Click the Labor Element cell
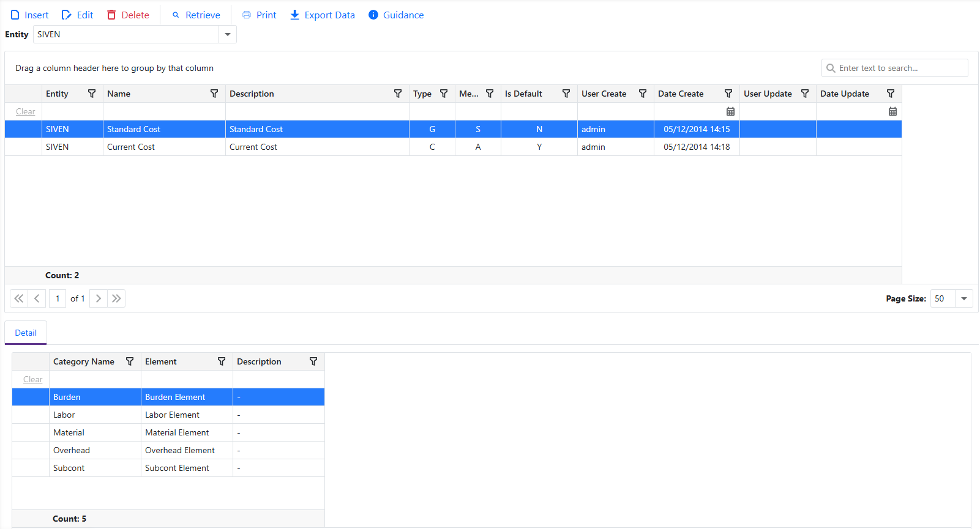 point(187,415)
